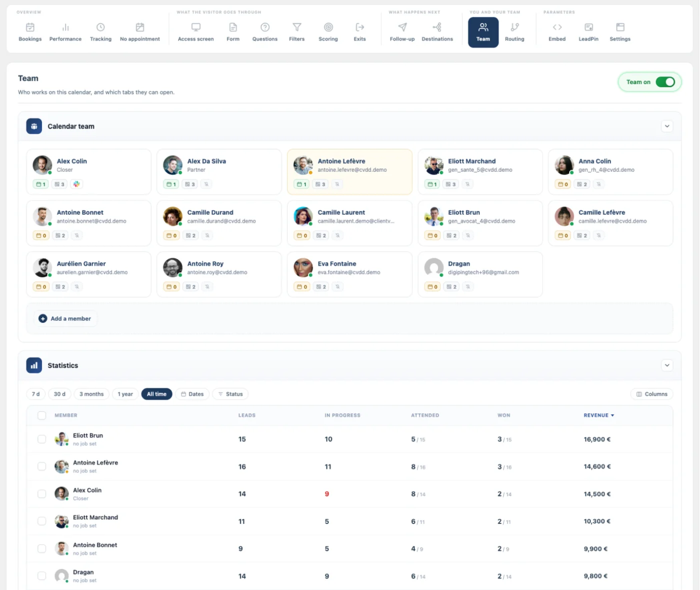Open the LeadPin section
Image resolution: width=700 pixels, height=590 pixels.
pyautogui.click(x=588, y=32)
